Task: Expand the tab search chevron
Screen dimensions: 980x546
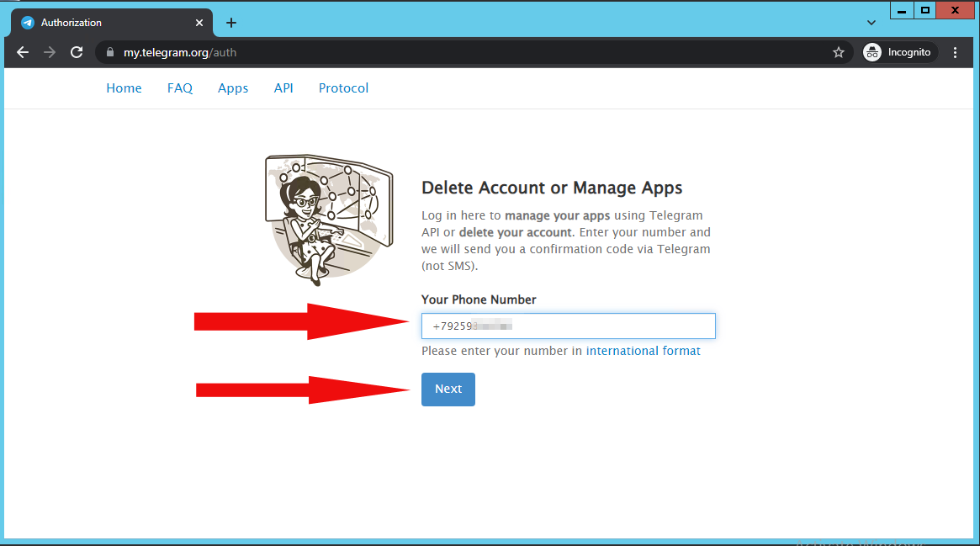Action: coord(871,23)
